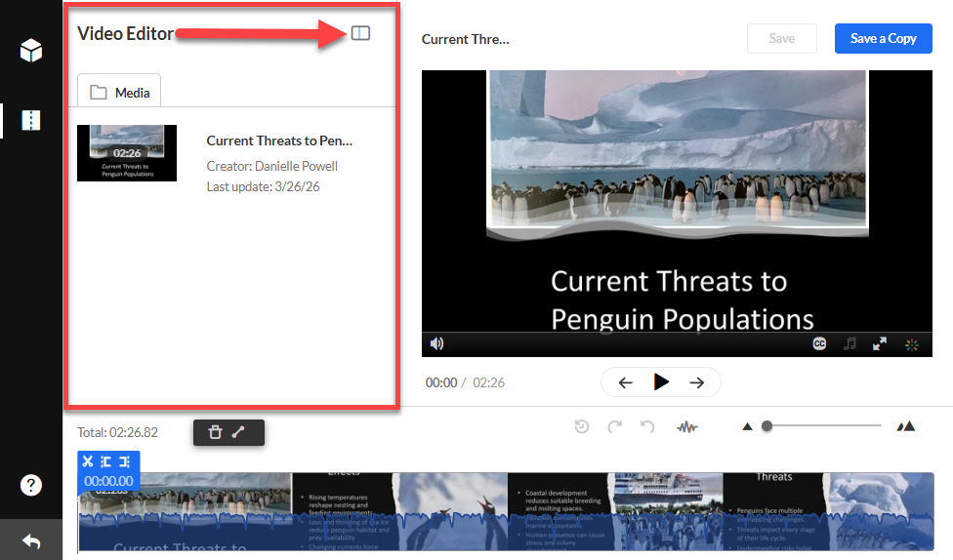Toggle closed captions CC icon in player
The height and width of the screenshot is (560, 953).
[819, 343]
